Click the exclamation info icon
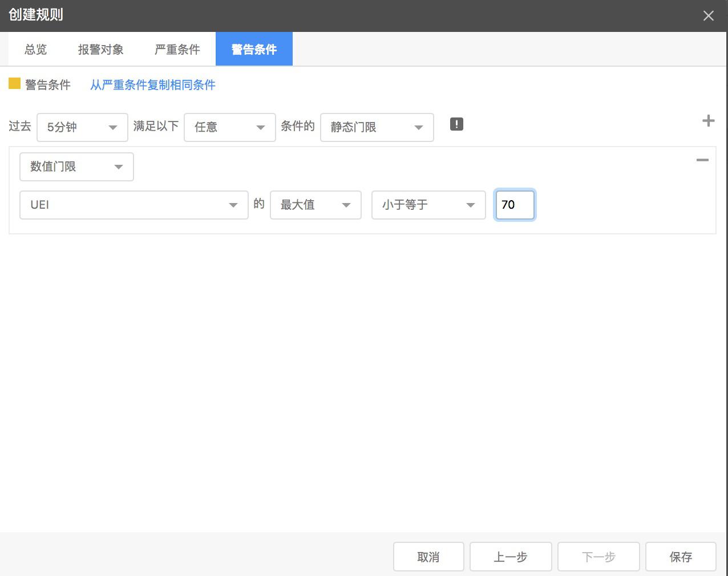This screenshot has width=728, height=576. coord(456,124)
